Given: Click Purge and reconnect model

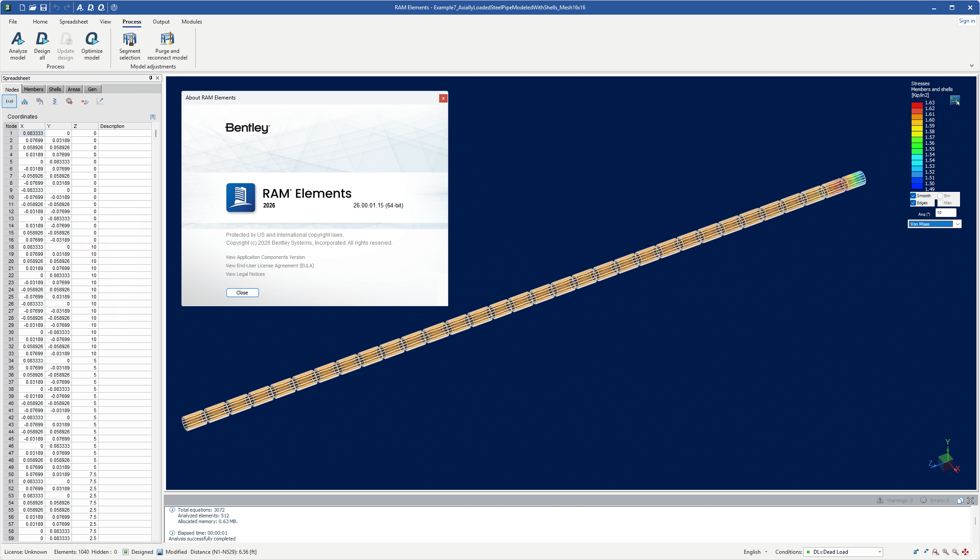Looking at the screenshot, I should click(x=167, y=46).
